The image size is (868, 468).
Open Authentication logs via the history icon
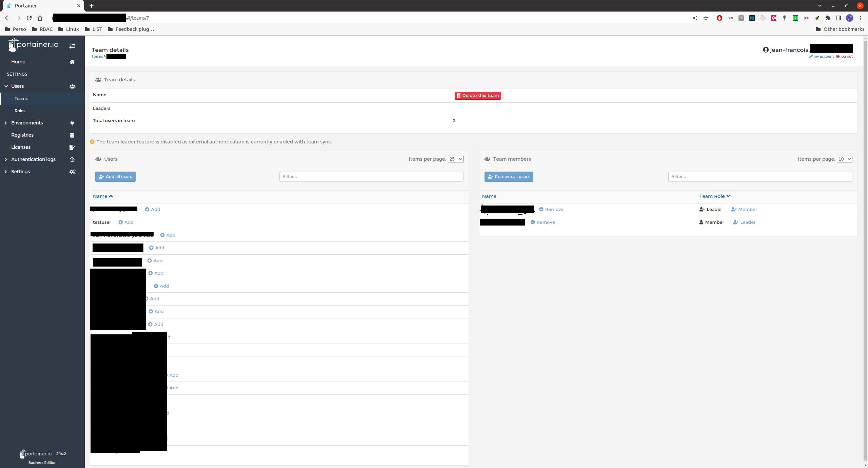pos(72,159)
